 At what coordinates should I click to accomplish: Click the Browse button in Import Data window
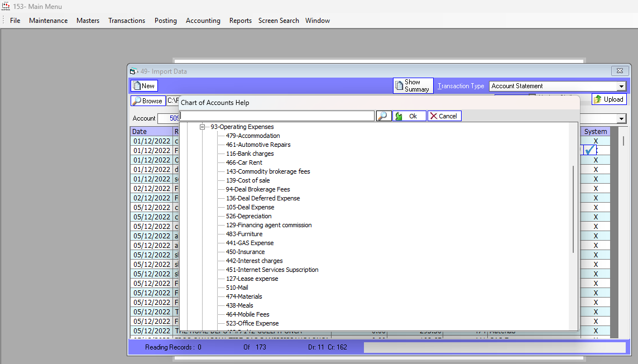click(x=148, y=101)
